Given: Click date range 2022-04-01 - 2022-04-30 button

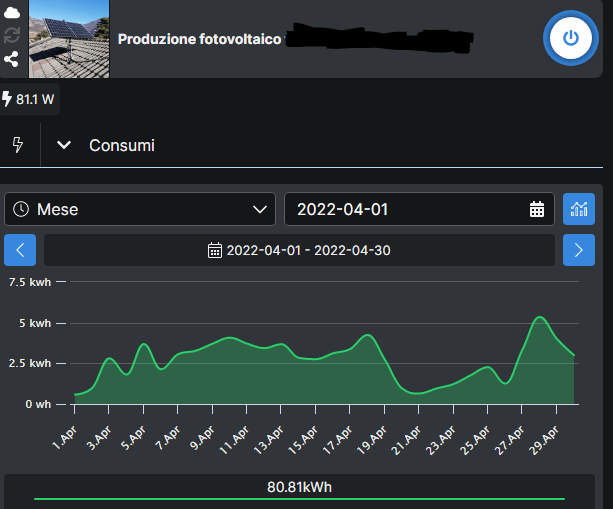Looking at the screenshot, I should [x=299, y=250].
